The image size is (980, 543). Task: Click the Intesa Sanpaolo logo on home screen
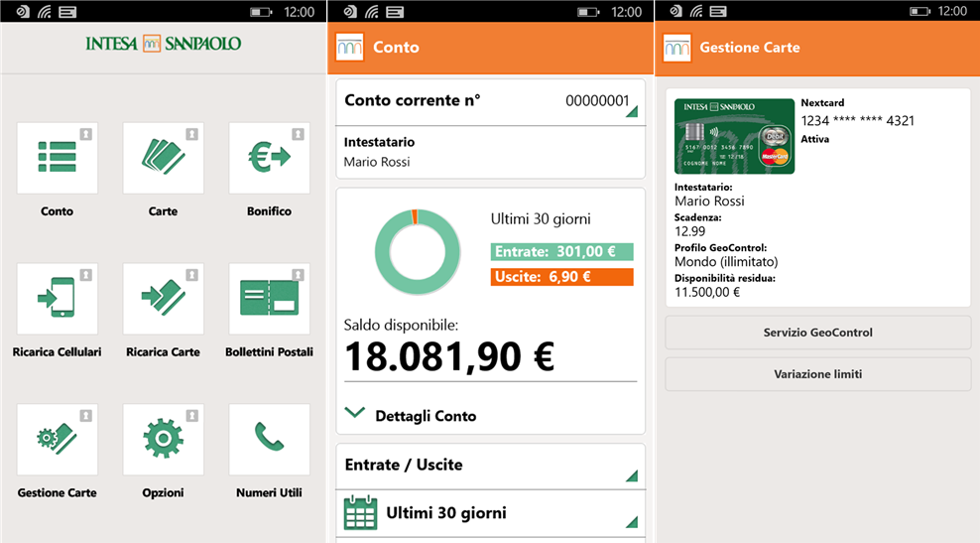[x=163, y=43]
